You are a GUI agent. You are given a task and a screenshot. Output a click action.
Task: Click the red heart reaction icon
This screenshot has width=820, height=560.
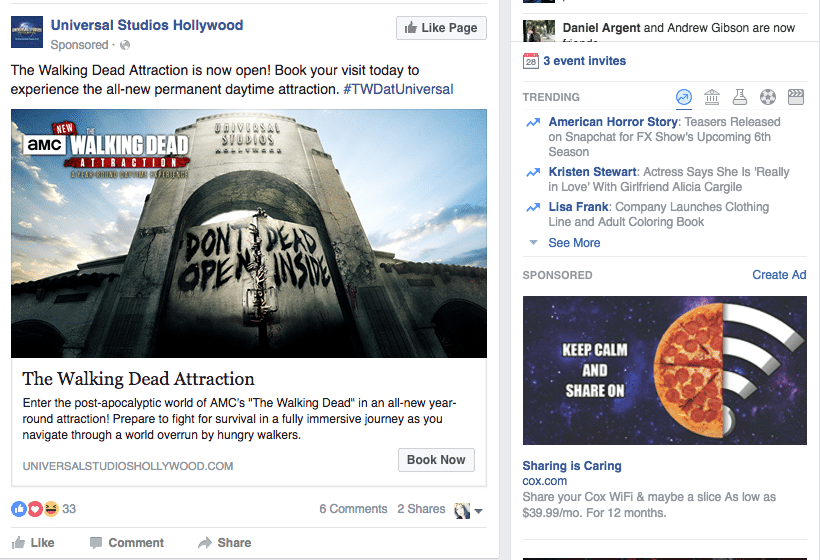pos(35,509)
